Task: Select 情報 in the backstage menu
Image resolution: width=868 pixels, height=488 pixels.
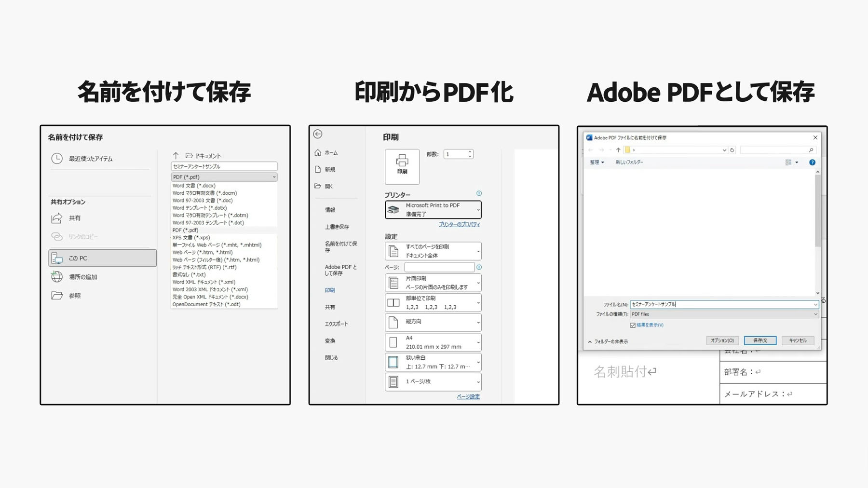Action: [x=330, y=210]
